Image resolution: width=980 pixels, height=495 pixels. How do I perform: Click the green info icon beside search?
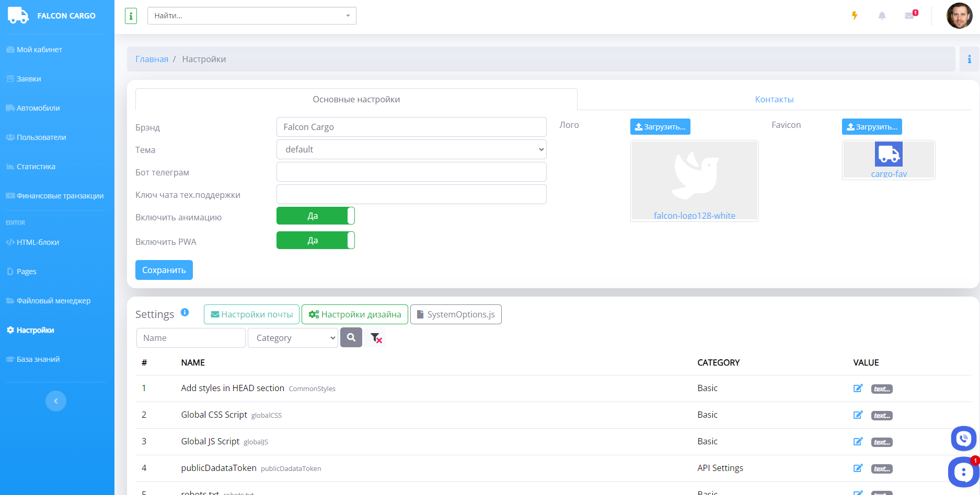tap(131, 16)
